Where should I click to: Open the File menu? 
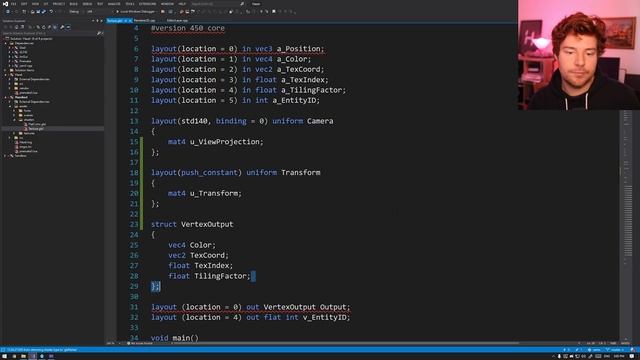point(13,4)
